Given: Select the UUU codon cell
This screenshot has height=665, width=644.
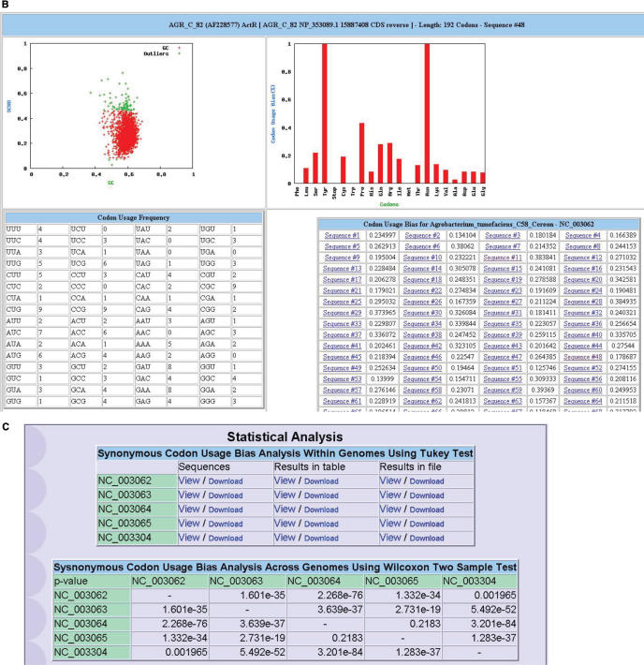Looking at the screenshot, I should pyautogui.click(x=21, y=229).
